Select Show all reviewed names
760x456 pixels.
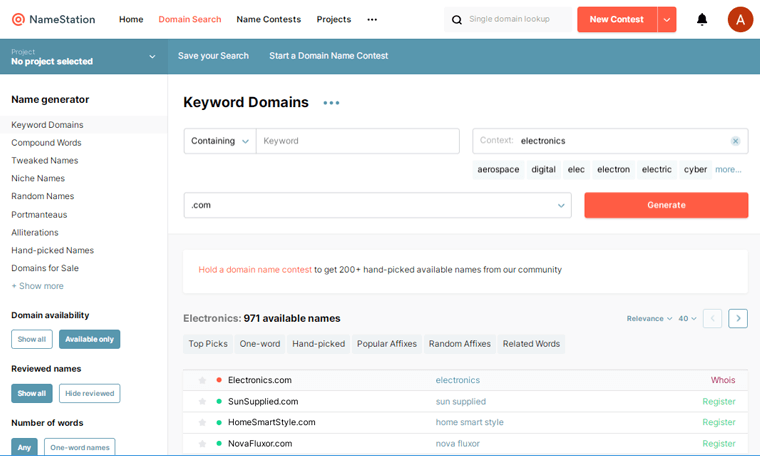[32, 393]
